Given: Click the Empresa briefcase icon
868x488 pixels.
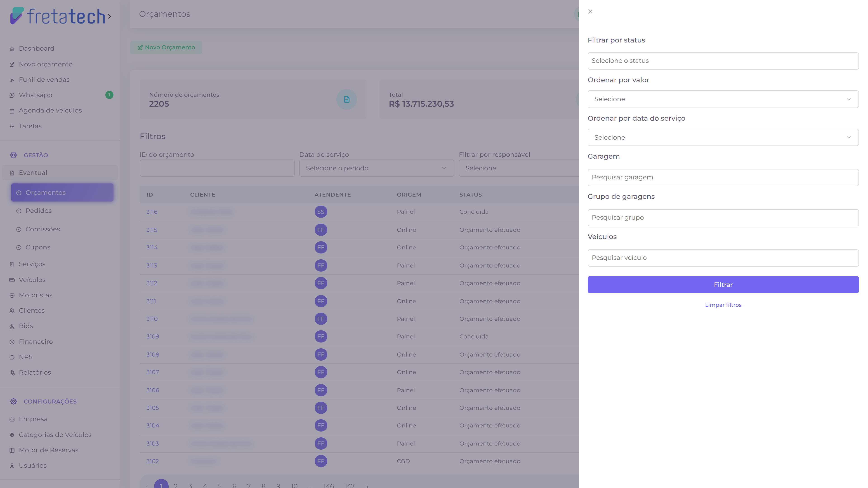Looking at the screenshot, I should 12,419.
